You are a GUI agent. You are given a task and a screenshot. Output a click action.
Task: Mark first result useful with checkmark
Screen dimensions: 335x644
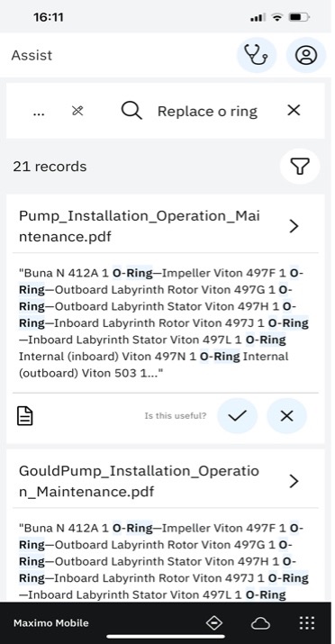coord(238,416)
